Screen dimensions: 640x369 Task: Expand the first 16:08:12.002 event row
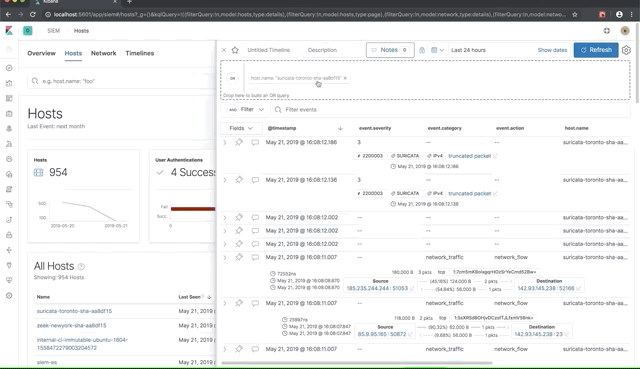224,218
